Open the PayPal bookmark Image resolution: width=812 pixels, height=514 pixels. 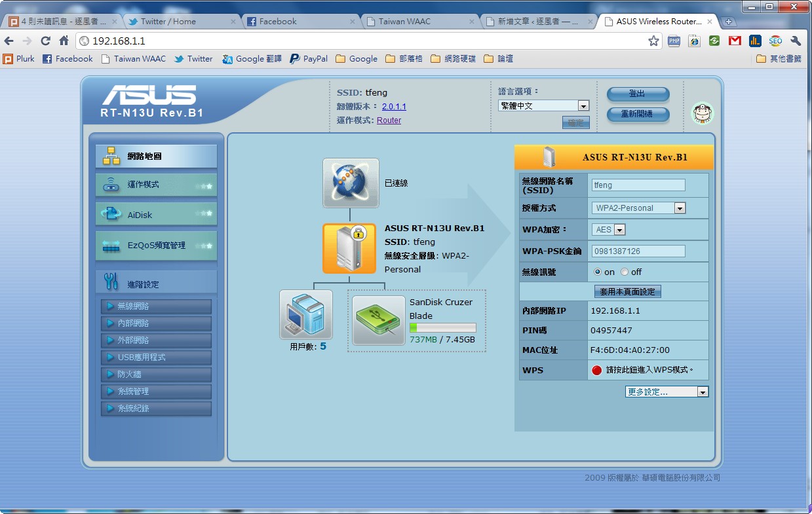click(x=309, y=58)
